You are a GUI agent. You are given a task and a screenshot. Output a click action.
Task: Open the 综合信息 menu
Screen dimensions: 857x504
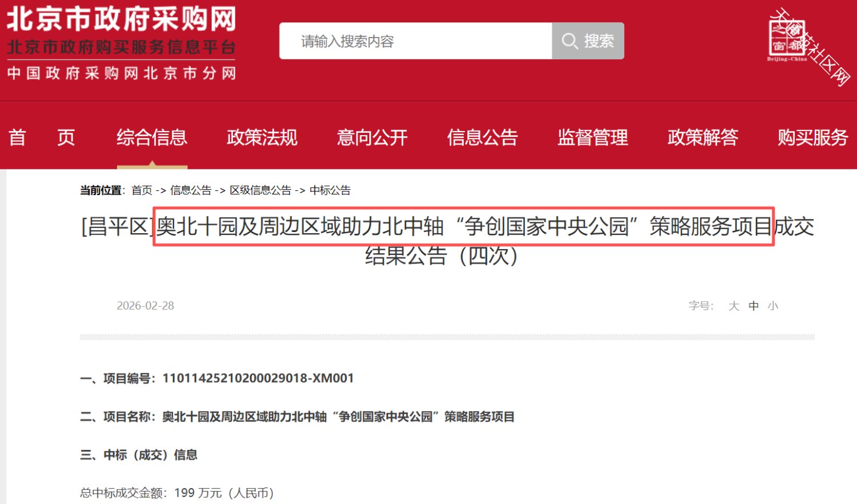[152, 138]
